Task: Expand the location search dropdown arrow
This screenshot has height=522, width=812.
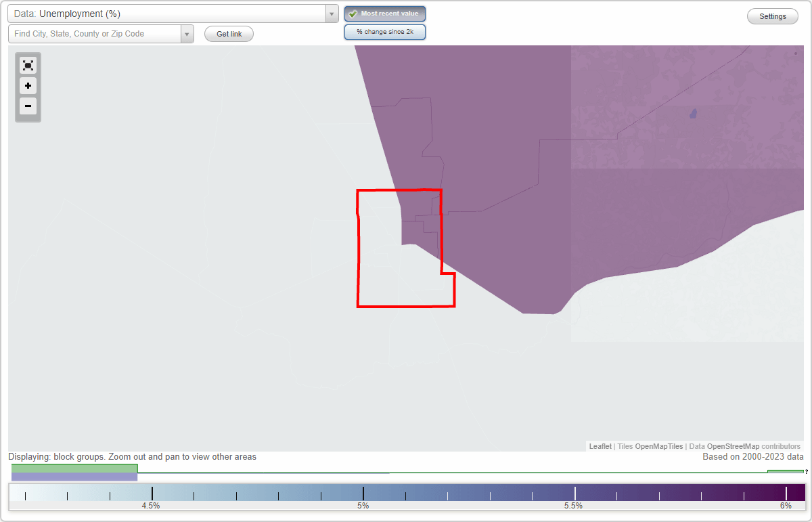Action: click(187, 34)
